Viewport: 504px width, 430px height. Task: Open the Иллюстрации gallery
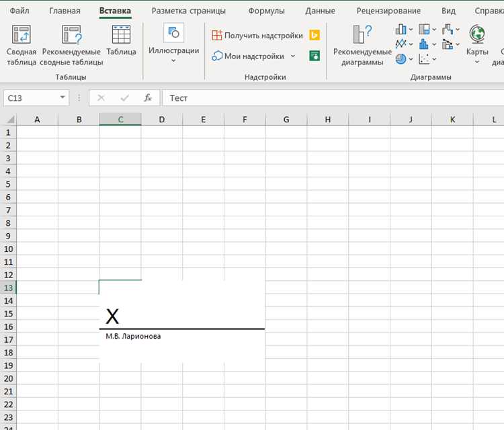(x=173, y=43)
